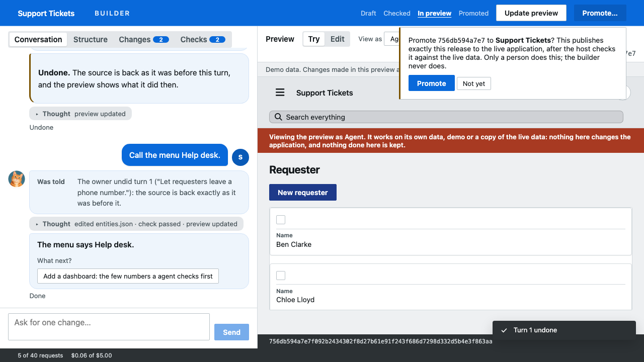Click the Support Tickets title inside the preview
This screenshot has width=644, height=362.
[325, 93]
